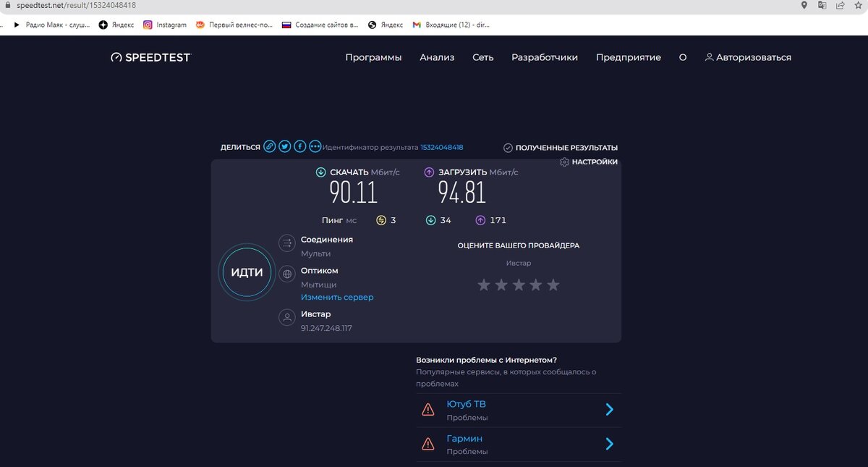Click the translate page icon
The width and height of the screenshot is (868, 467).
point(822,5)
